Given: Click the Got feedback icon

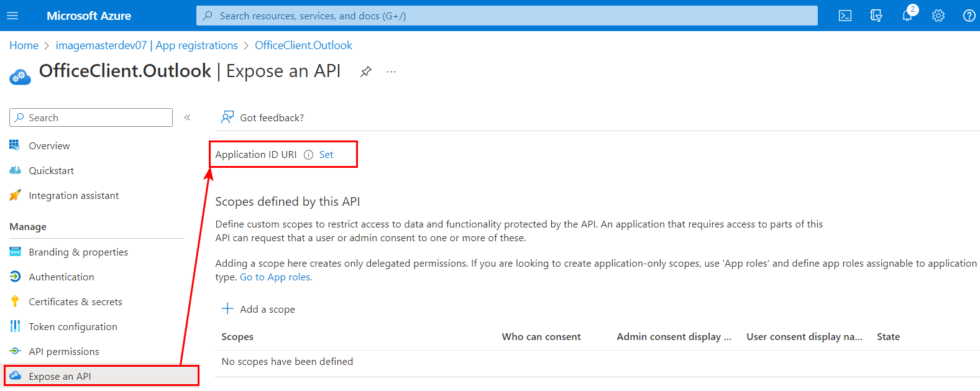Looking at the screenshot, I should 227,117.
